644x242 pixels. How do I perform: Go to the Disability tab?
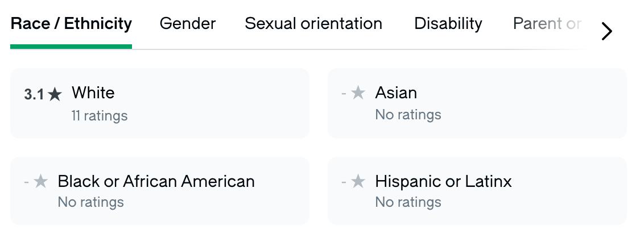pyautogui.click(x=448, y=24)
